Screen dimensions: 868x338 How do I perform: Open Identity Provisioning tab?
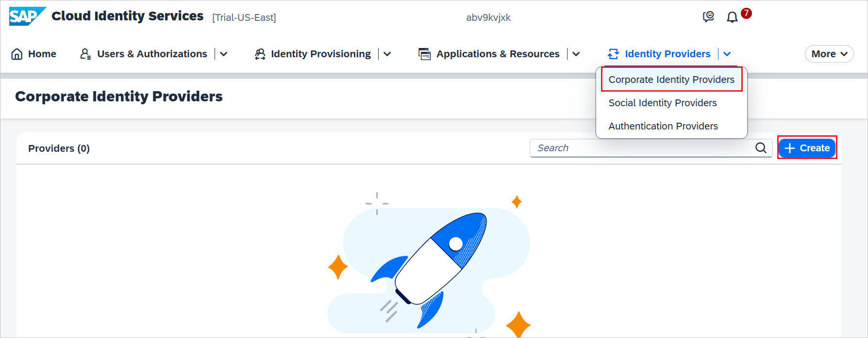[x=321, y=54]
